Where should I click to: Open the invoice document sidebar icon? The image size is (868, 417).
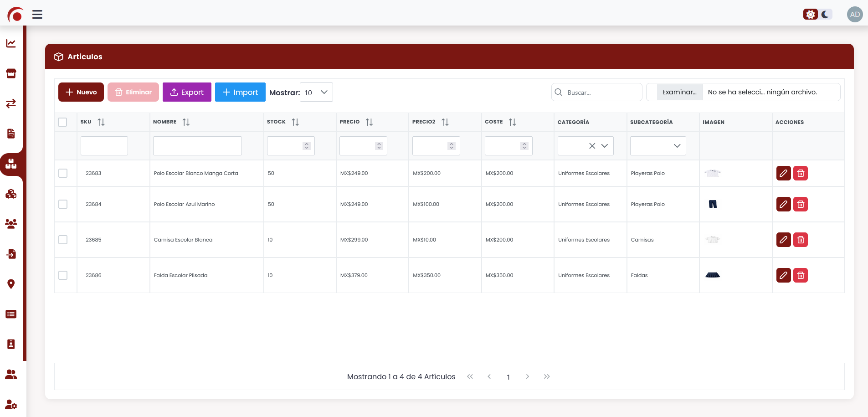pyautogui.click(x=11, y=134)
